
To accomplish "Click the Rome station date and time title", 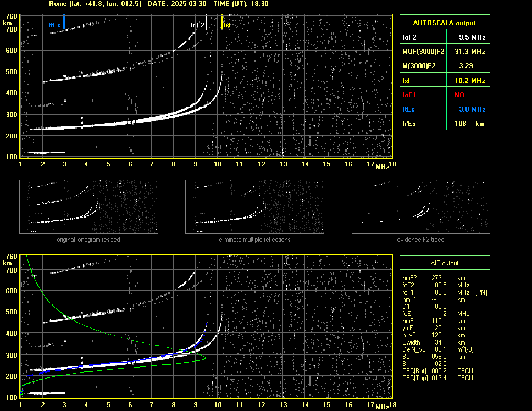I will [159, 4].
